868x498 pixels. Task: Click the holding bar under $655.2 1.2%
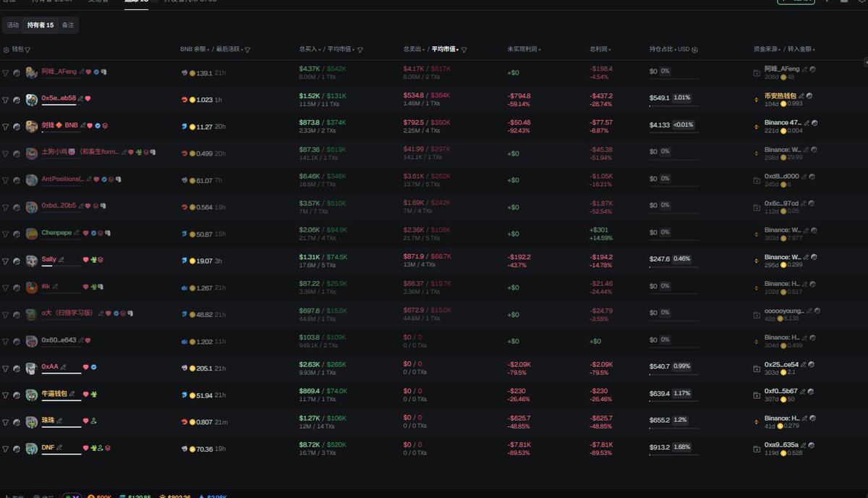(x=674, y=427)
